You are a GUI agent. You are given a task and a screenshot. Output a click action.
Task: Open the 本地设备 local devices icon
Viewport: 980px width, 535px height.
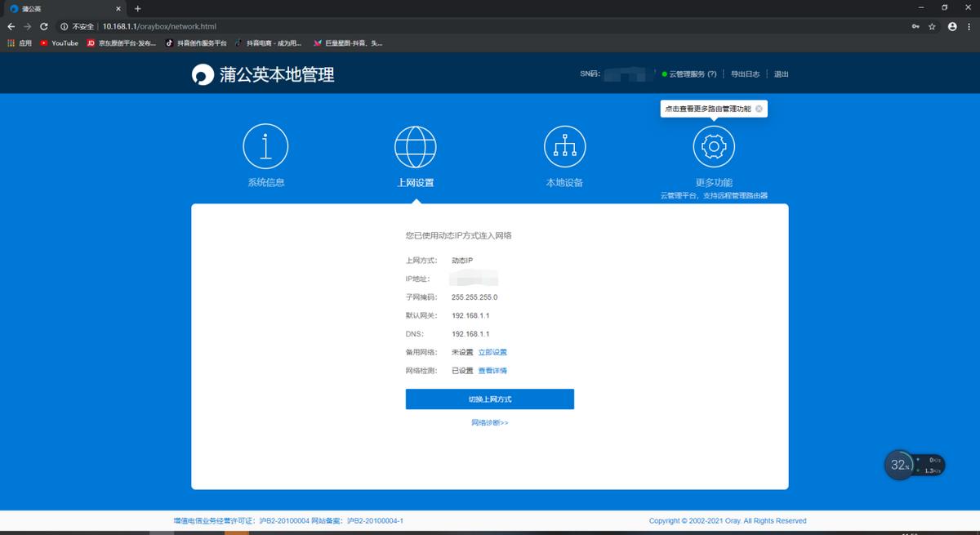[x=564, y=145]
